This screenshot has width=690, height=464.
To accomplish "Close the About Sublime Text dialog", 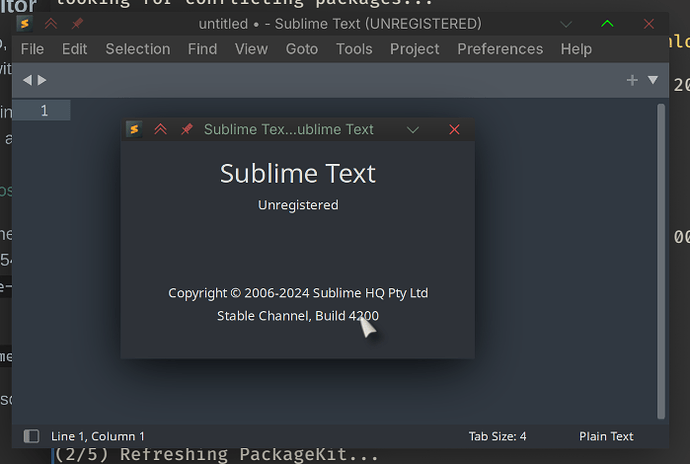I will (454, 129).
